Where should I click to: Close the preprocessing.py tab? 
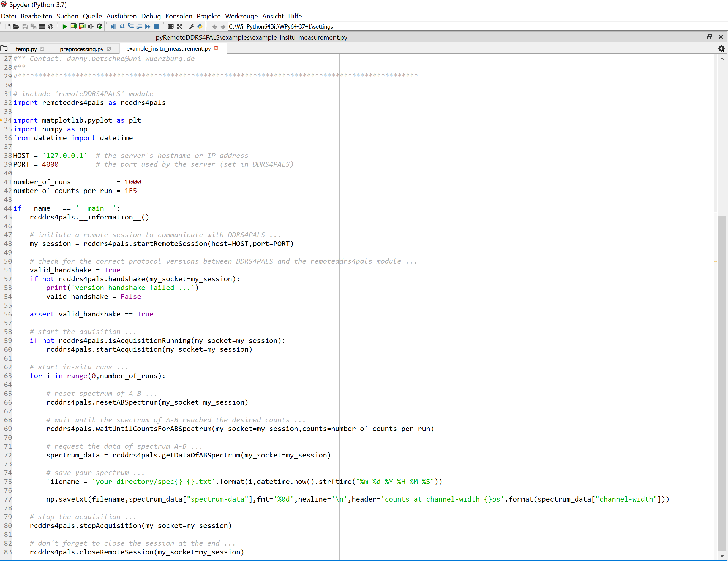click(x=109, y=49)
